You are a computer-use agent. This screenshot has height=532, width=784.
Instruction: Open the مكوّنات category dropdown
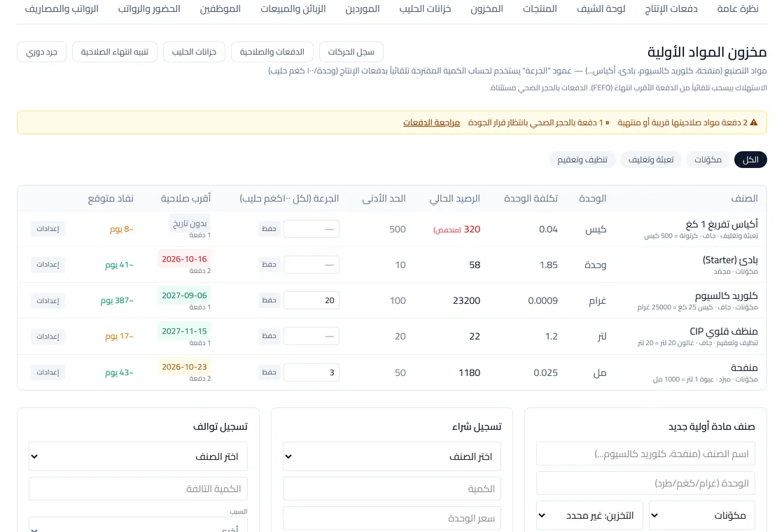tap(702, 515)
